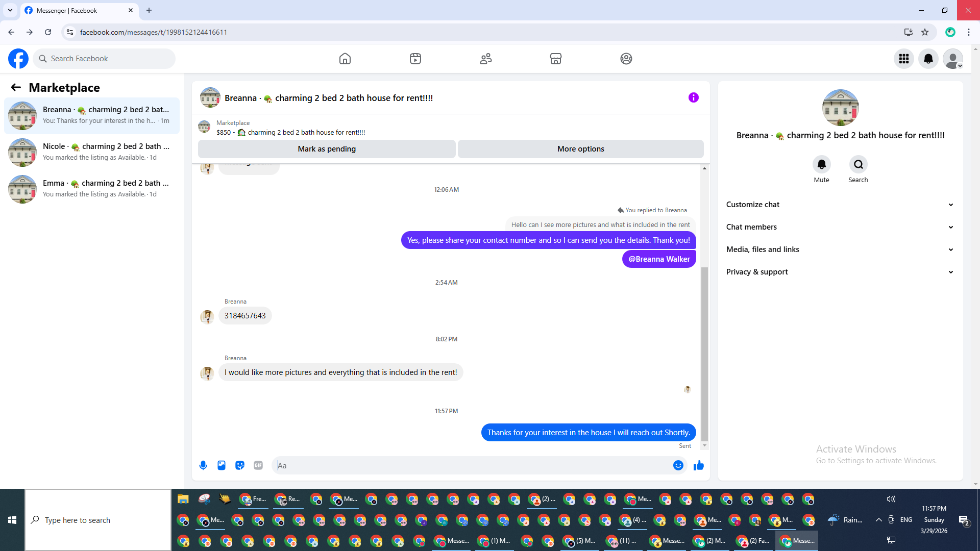Send a thumbs-up like
Viewport: 980px width, 551px height.
699,465
